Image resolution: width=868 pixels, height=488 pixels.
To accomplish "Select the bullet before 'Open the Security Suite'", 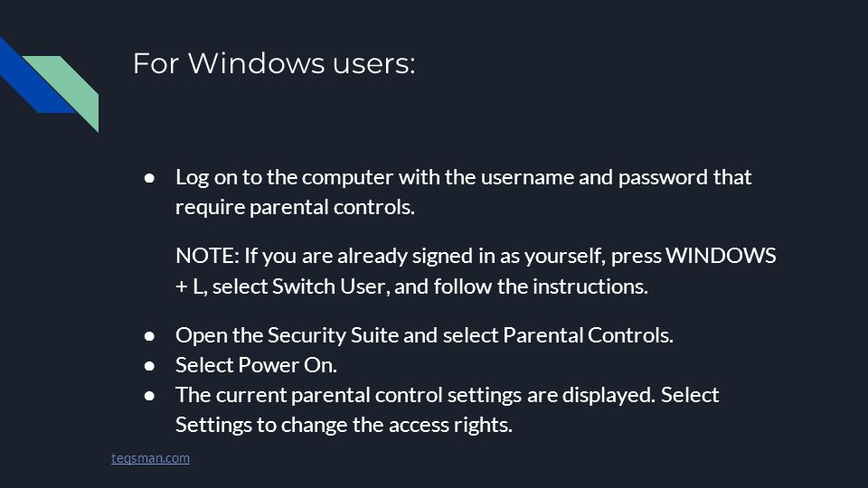I will point(149,336).
